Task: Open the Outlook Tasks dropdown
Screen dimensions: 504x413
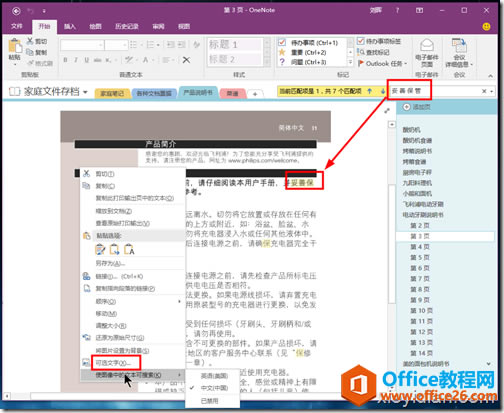Action: click(382, 63)
